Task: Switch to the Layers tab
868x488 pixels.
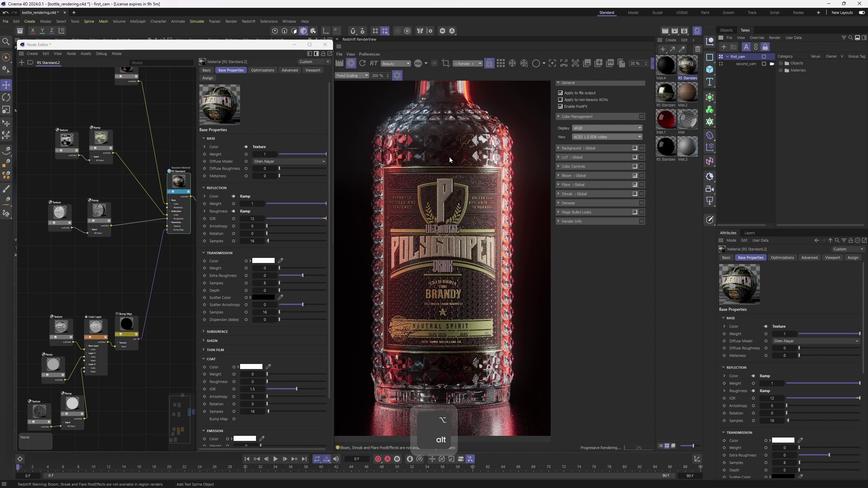Action: (x=749, y=233)
